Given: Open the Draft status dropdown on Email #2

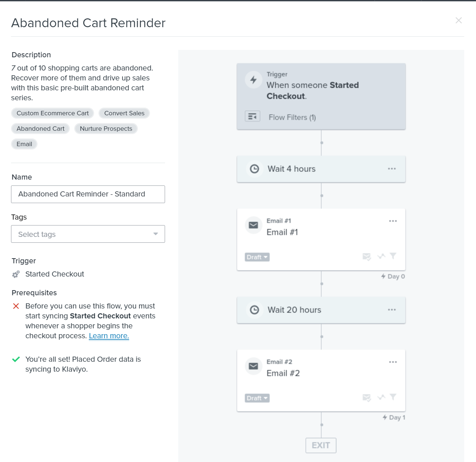Looking at the screenshot, I should tap(257, 398).
